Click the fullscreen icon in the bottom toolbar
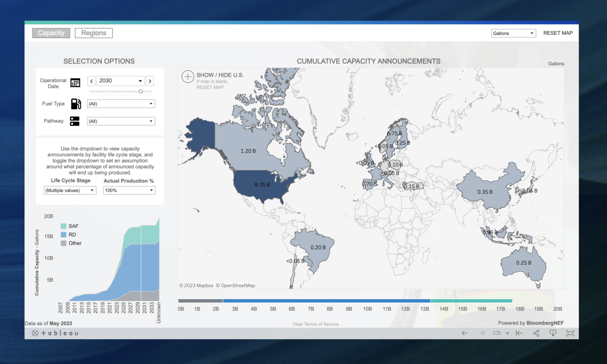 570,333
